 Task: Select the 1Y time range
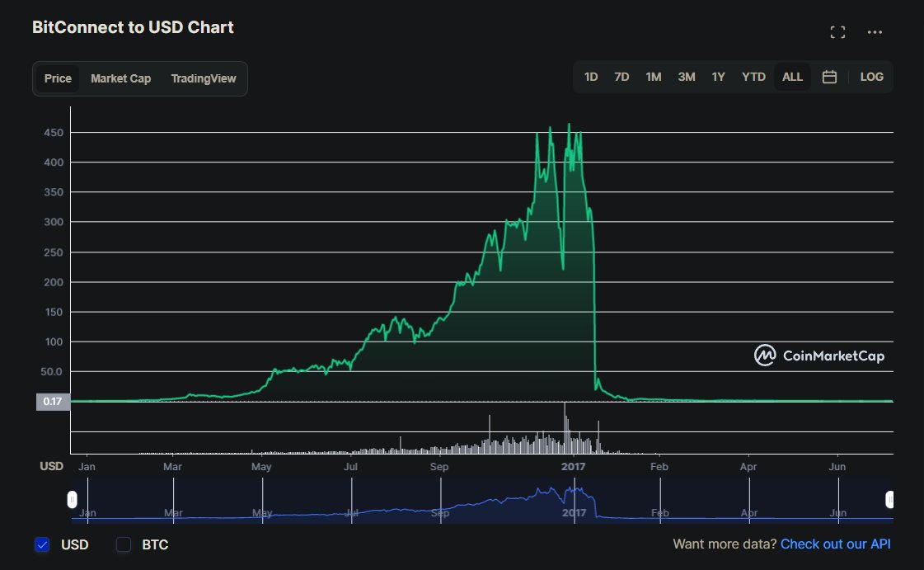tap(718, 78)
